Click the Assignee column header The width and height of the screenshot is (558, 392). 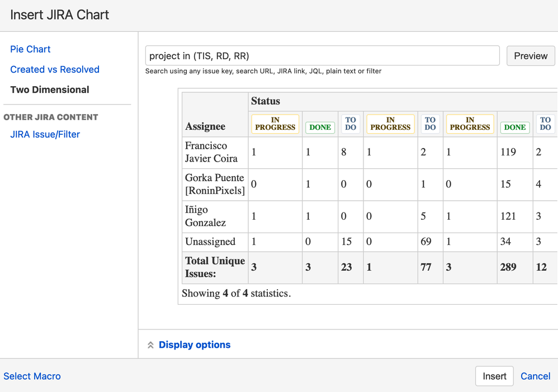point(205,126)
